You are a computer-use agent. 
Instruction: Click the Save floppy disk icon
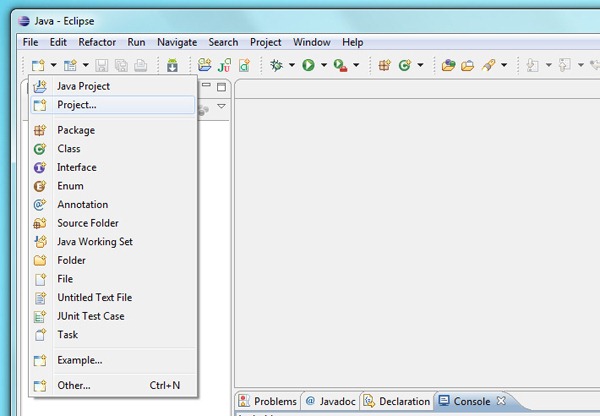101,65
